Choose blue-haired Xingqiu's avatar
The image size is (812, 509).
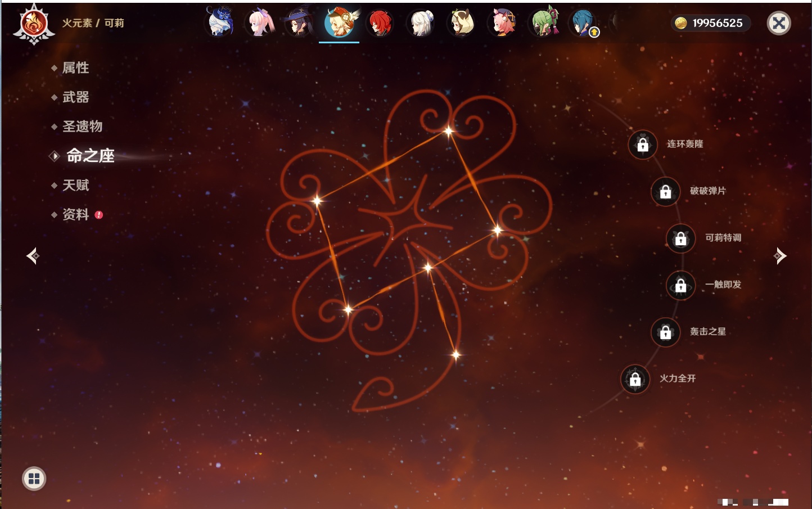pyautogui.click(x=583, y=22)
